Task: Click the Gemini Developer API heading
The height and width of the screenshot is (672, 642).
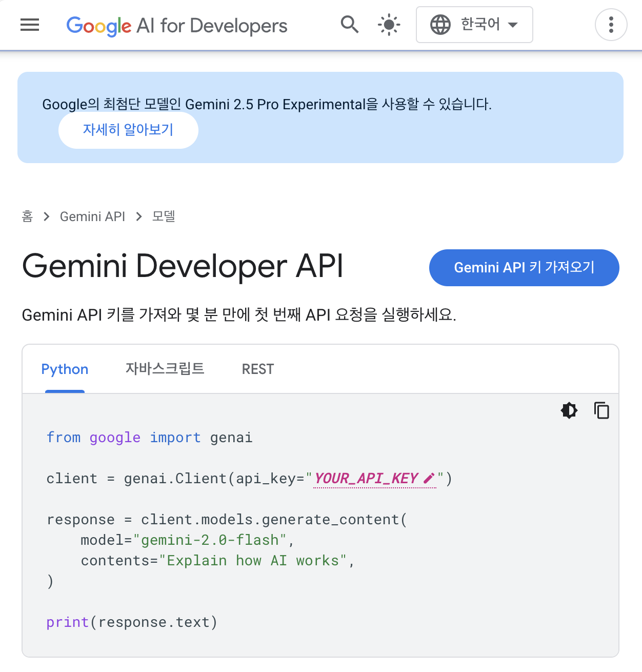Action: click(183, 266)
